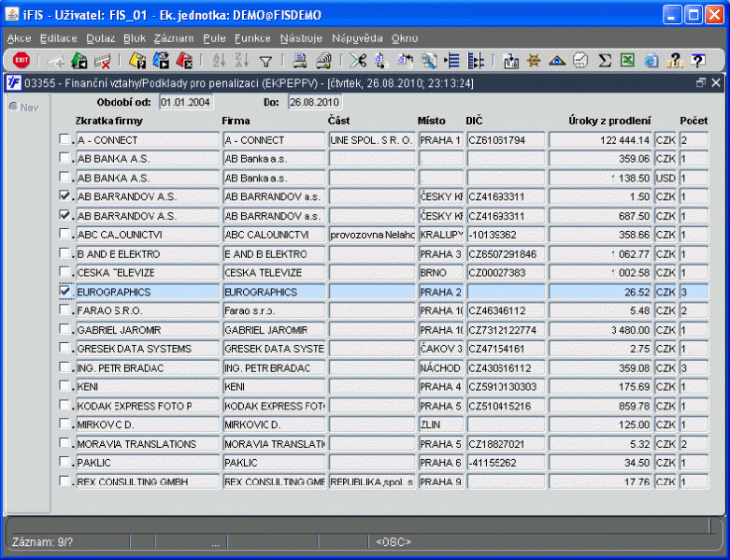The image size is (730, 560).
Task: Click the Do date field 26.08.2010
Action: click(315, 102)
